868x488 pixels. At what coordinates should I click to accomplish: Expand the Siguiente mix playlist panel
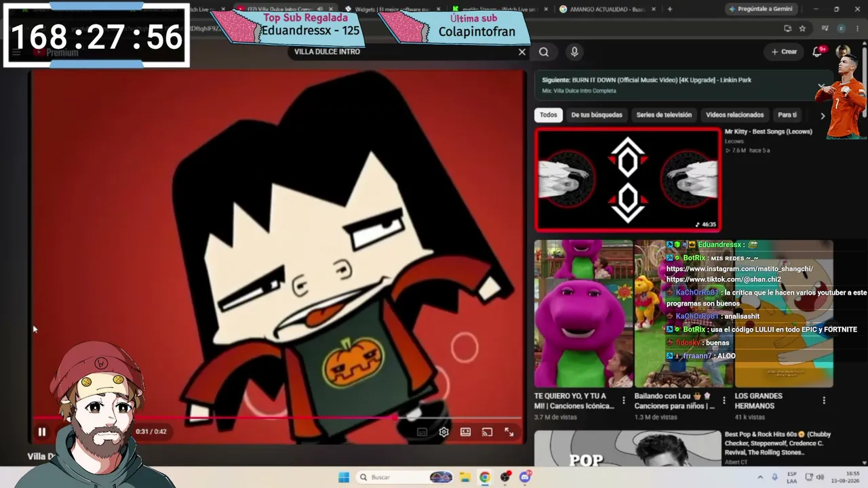(821, 85)
